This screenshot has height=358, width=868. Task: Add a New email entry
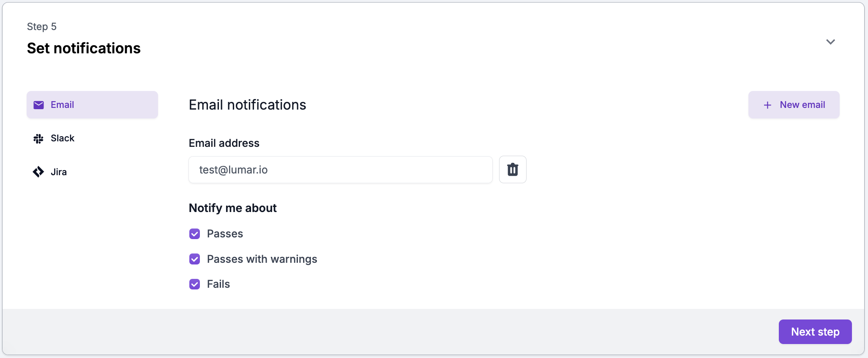(x=794, y=105)
